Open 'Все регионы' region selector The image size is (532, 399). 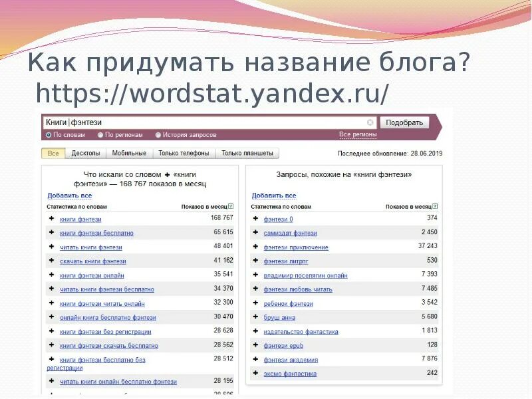[358, 135]
